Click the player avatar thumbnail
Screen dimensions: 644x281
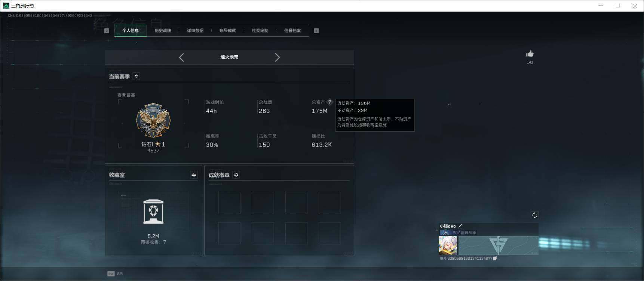[448, 246]
